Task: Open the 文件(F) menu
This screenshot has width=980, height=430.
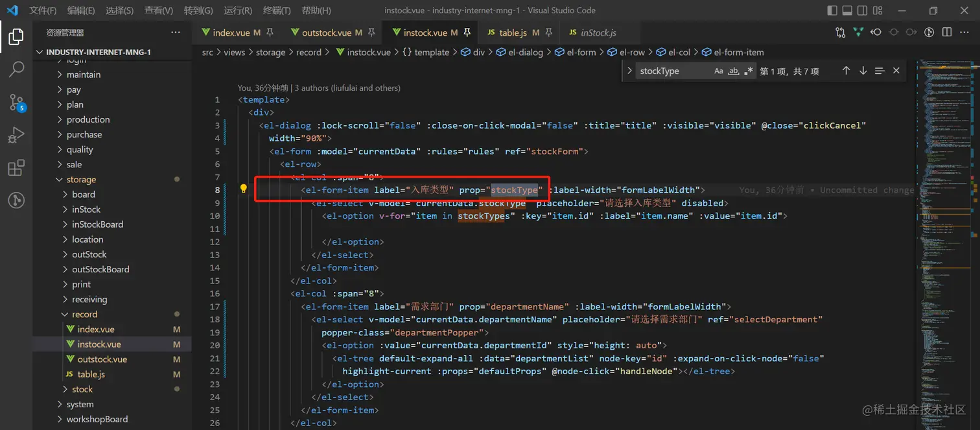Action: pyautogui.click(x=43, y=10)
